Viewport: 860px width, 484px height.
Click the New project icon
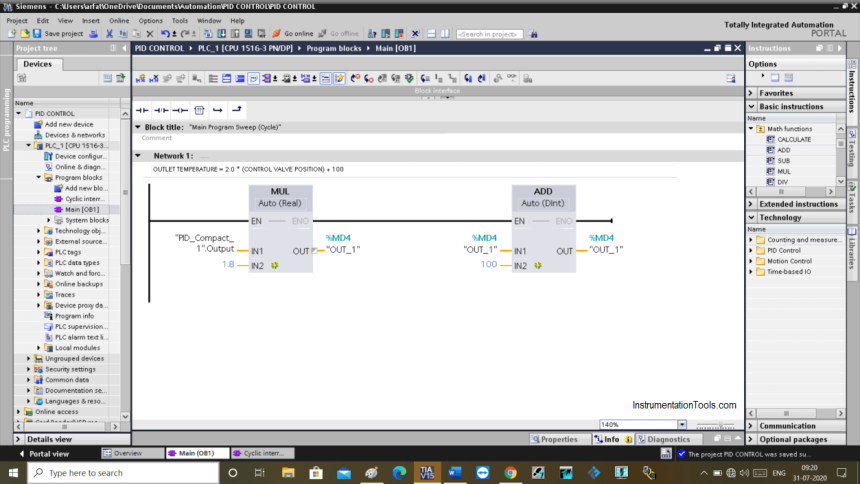point(12,33)
